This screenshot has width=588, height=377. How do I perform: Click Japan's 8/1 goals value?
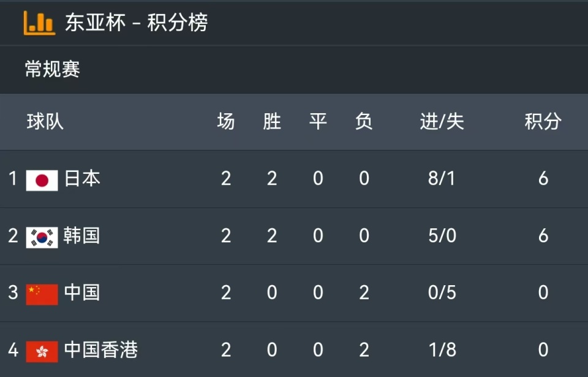(442, 178)
